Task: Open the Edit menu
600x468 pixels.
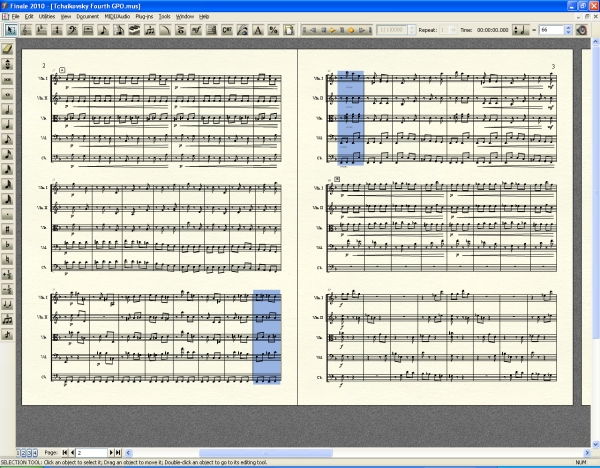Action: (x=29, y=16)
